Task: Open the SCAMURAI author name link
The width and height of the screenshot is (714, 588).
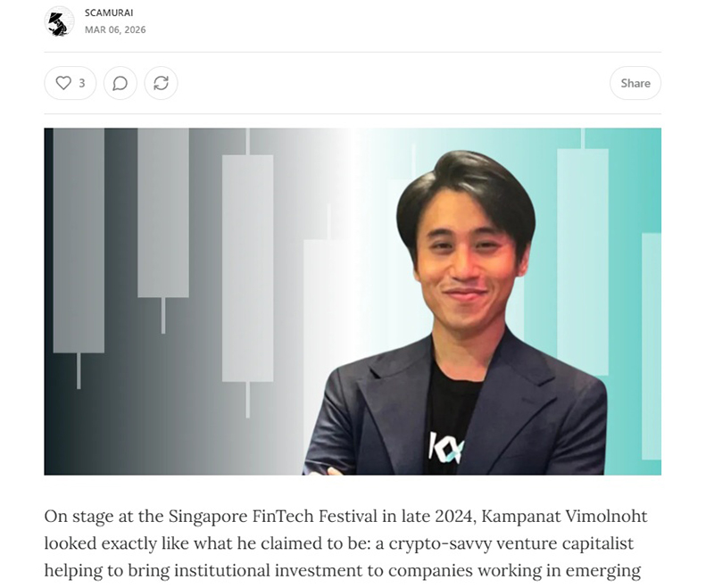Action: point(109,12)
